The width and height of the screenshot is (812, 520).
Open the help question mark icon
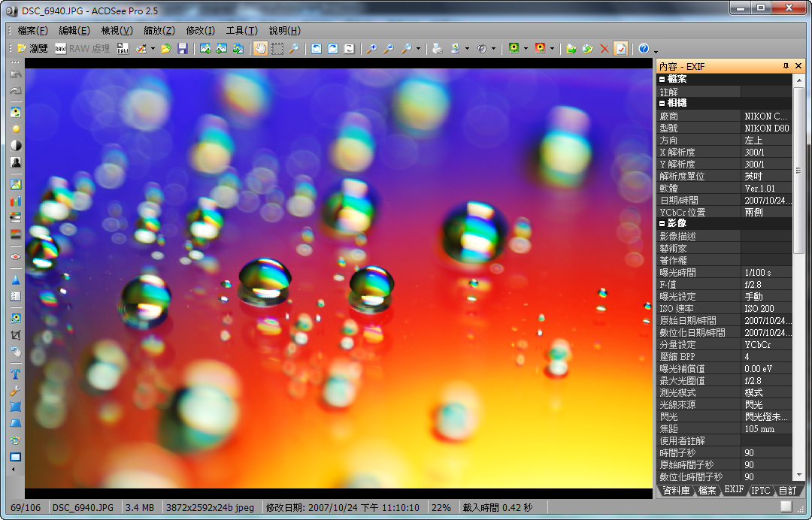point(644,49)
